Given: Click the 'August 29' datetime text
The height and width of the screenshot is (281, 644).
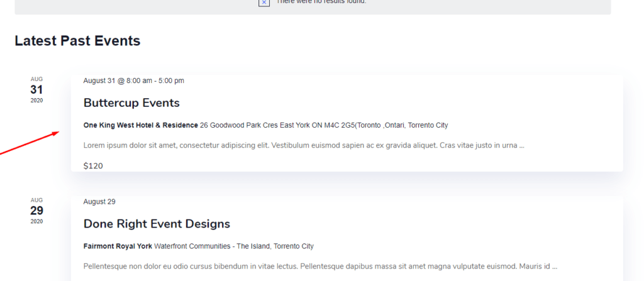Looking at the screenshot, I should click(x=99, y=202).
